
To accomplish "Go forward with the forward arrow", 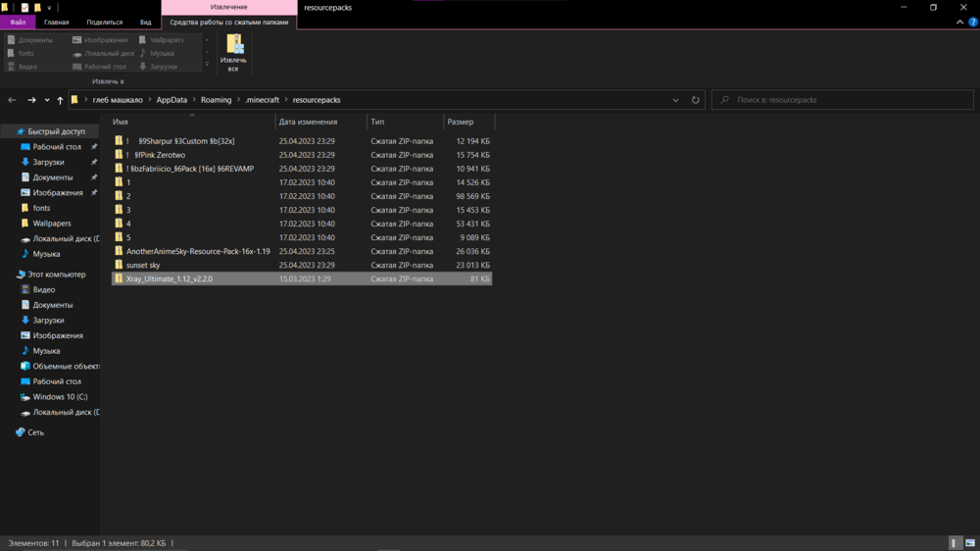I will point(31,100).
